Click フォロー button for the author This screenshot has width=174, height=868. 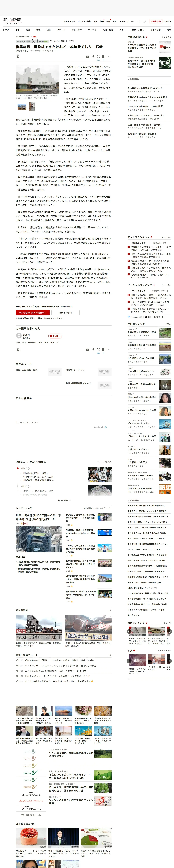[55, 336]
